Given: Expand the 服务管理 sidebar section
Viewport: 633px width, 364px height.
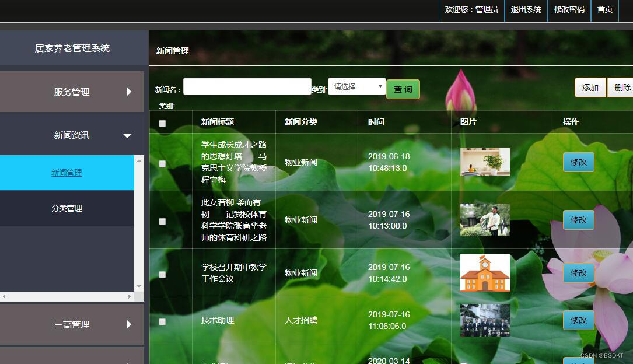Looking at the screenshot, I should [x=72, y=92].
